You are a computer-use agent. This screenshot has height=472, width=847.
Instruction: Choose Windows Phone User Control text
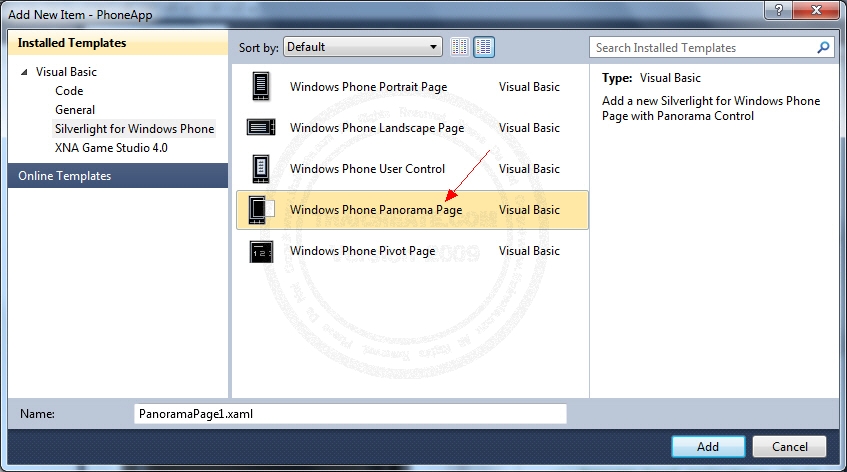click(x=367, y=169)
